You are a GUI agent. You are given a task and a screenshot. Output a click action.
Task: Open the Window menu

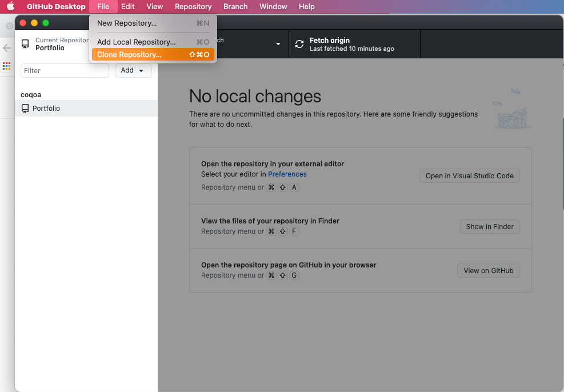pos(273,6)
